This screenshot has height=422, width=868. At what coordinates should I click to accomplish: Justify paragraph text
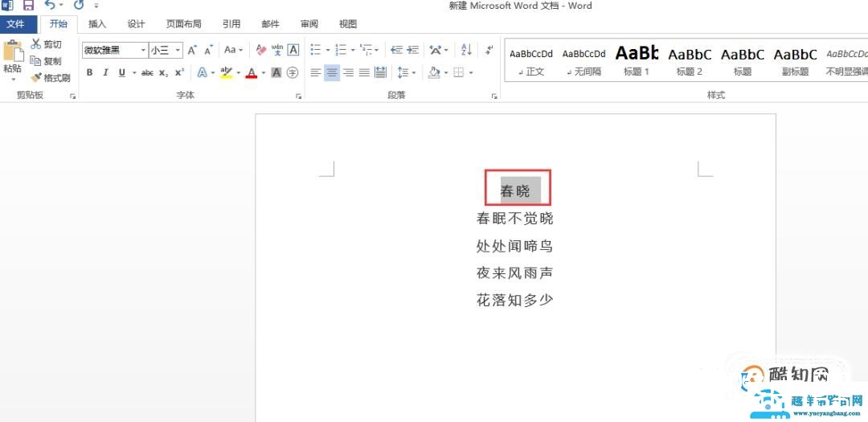[364, 72]
